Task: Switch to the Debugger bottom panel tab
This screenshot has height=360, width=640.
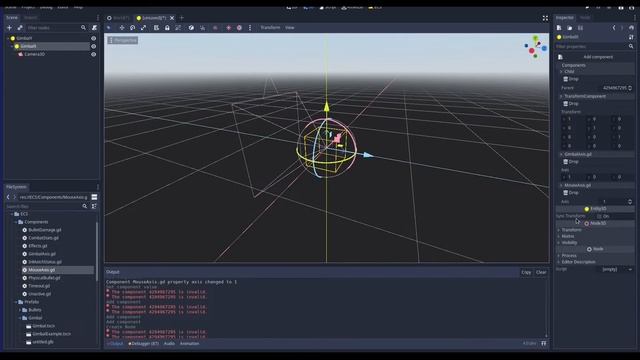Action: point(143,344)
